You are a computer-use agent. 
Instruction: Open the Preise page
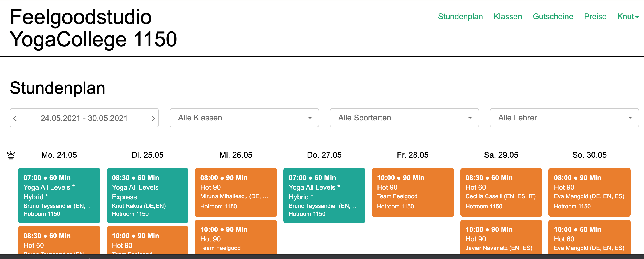click(595, 17)
